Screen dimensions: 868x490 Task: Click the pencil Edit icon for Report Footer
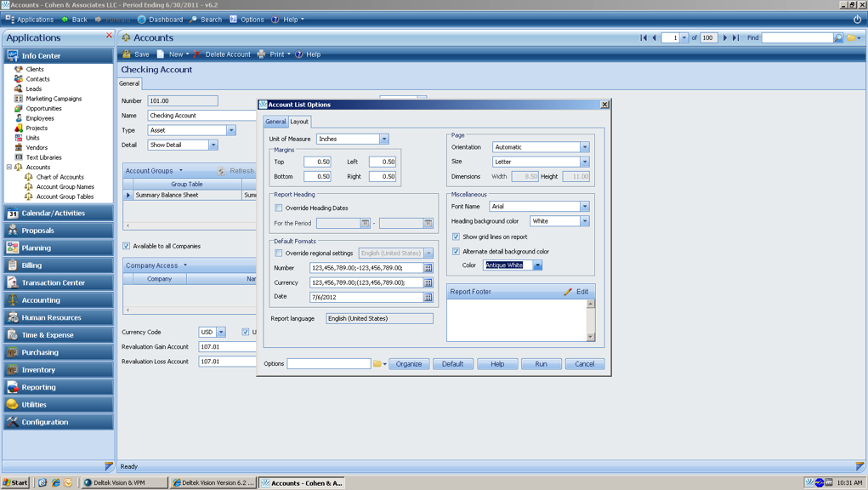click(568, 292)
